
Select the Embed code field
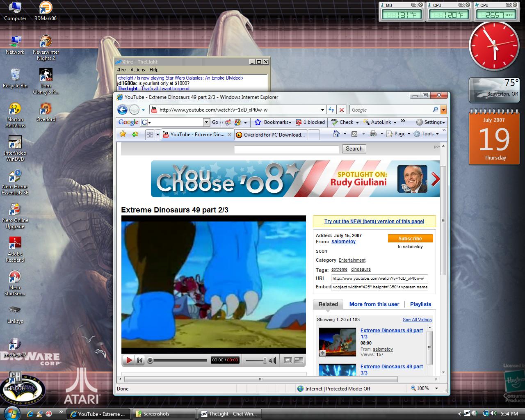[x=379, y=287]
